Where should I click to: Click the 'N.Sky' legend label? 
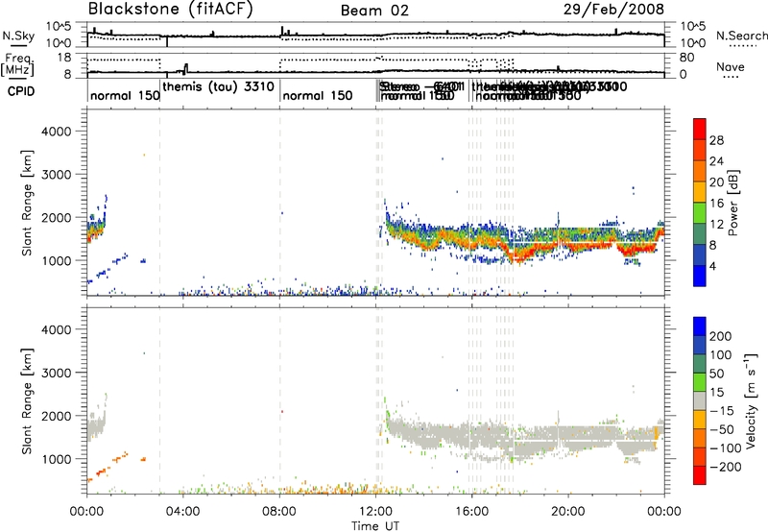18,36
